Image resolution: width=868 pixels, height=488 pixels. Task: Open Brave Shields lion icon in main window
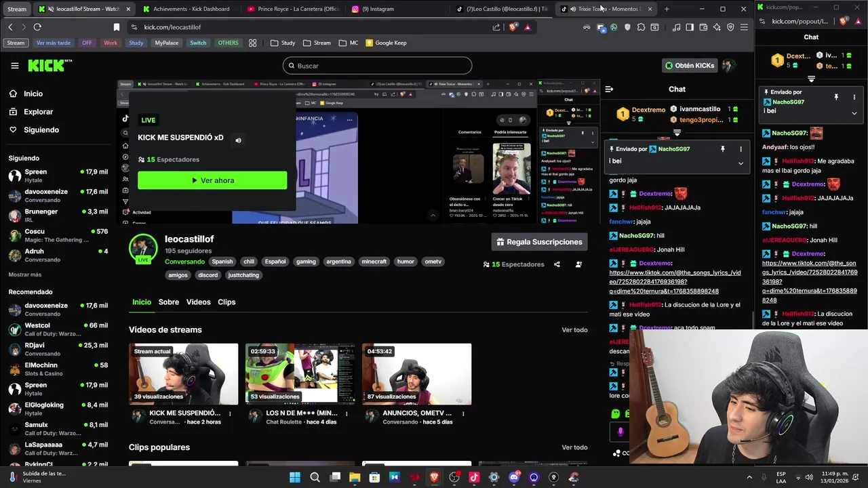[x=513, y=27]
